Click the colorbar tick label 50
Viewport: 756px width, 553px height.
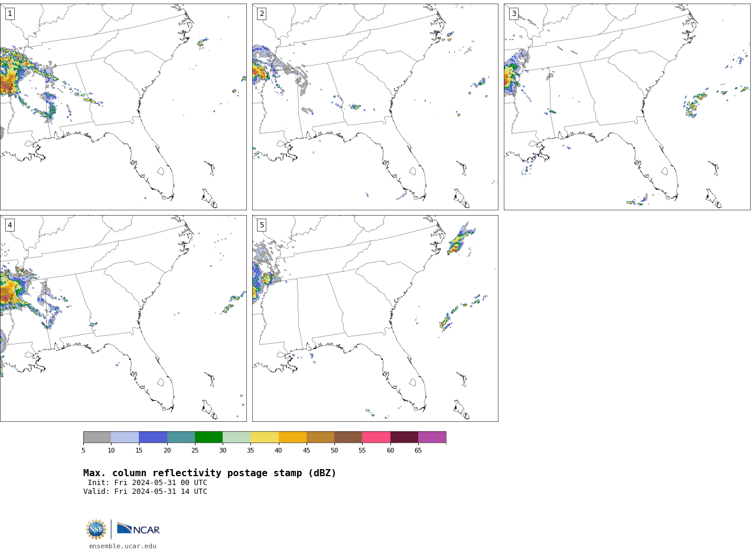coord(334,451)
